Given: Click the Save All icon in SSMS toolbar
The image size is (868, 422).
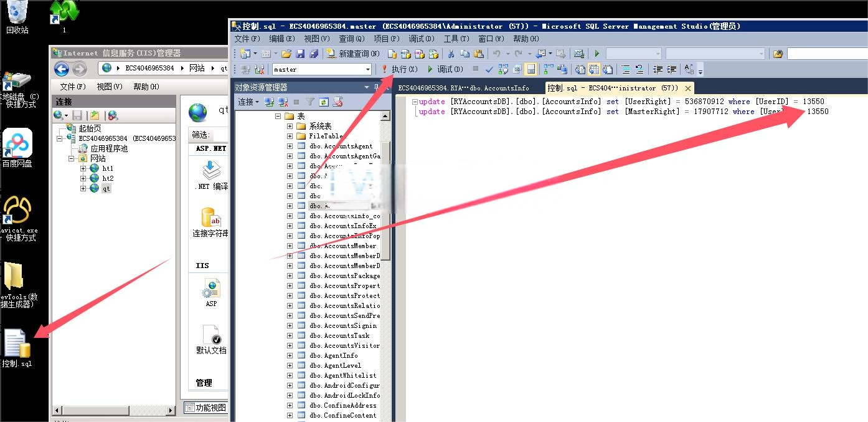Looking at the screenshot, I should coord(314,54).
